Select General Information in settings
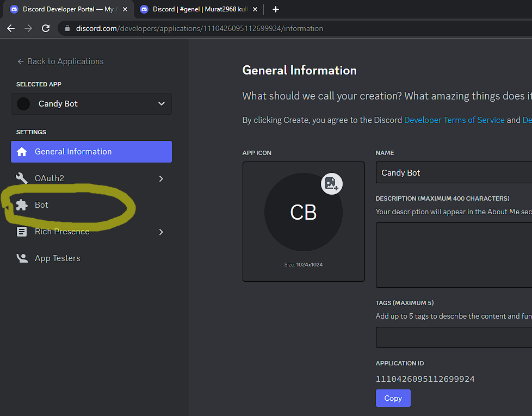 click(x=91, y=152)
